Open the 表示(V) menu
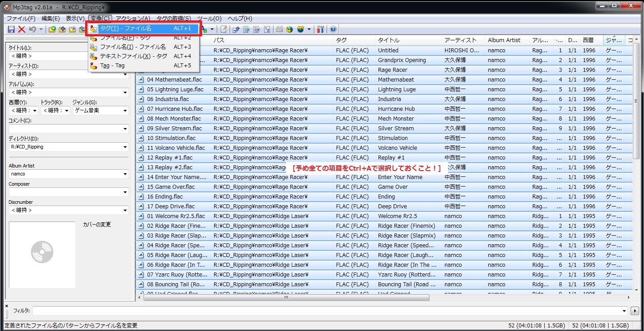The image size is (644, 331). 75,18
